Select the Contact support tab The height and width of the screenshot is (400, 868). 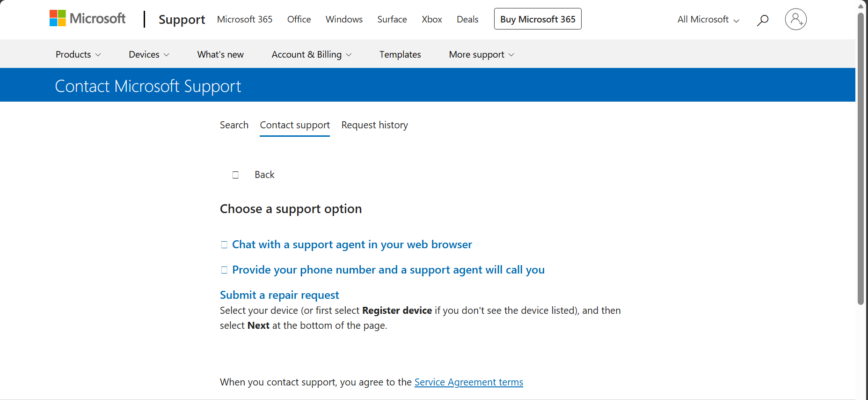[295, 125]
